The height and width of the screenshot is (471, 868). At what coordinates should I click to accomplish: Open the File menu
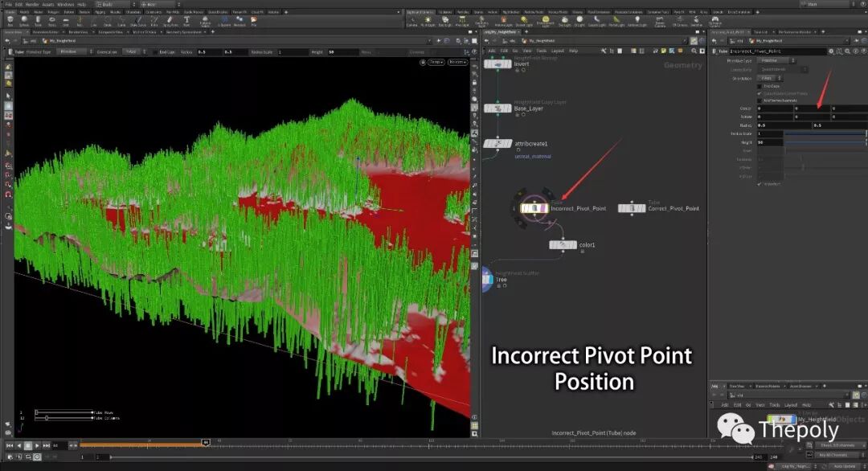(8, 5)
